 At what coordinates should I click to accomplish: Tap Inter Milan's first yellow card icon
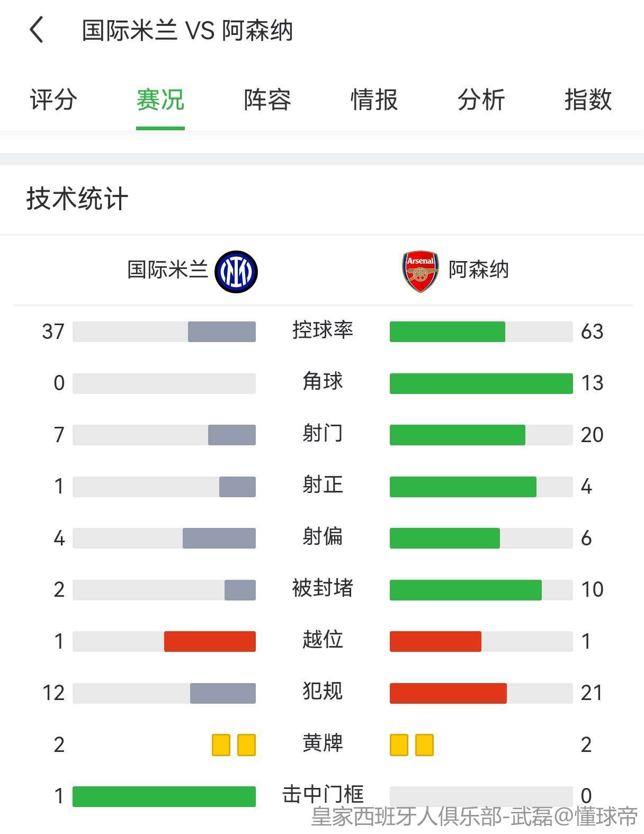(221, 745)
